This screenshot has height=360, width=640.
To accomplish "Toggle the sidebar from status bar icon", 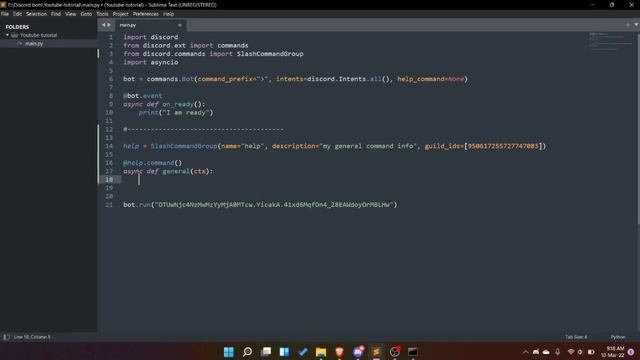I will tap(6, 337).
